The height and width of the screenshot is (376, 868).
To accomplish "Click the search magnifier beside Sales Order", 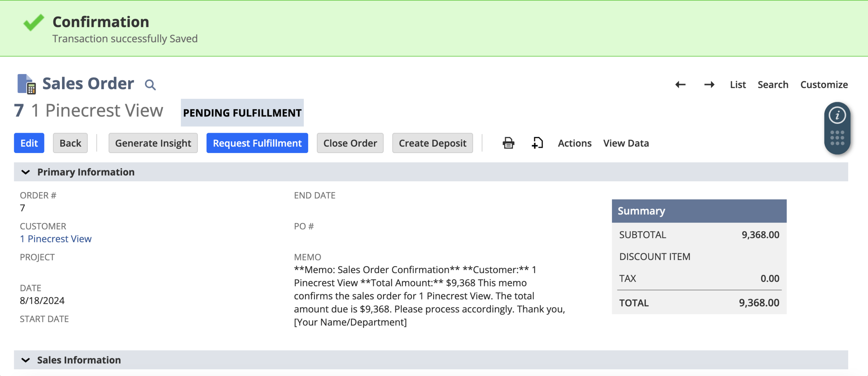I will 150,84.
